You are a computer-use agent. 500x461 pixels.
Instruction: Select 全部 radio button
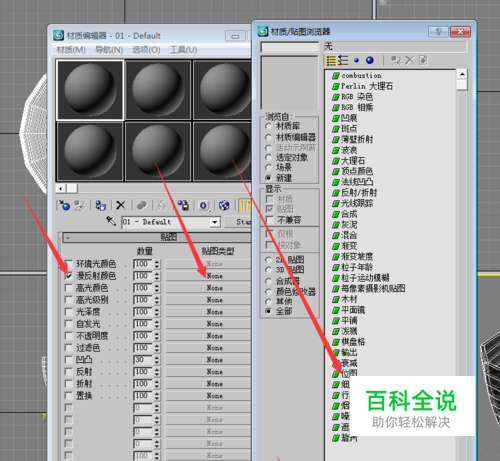tap(268, 311)
